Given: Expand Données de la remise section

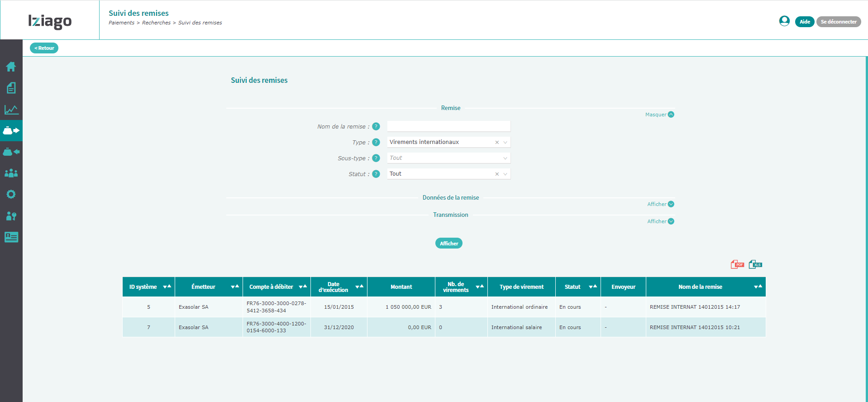Looking at the screenshot, I should 660,204.
